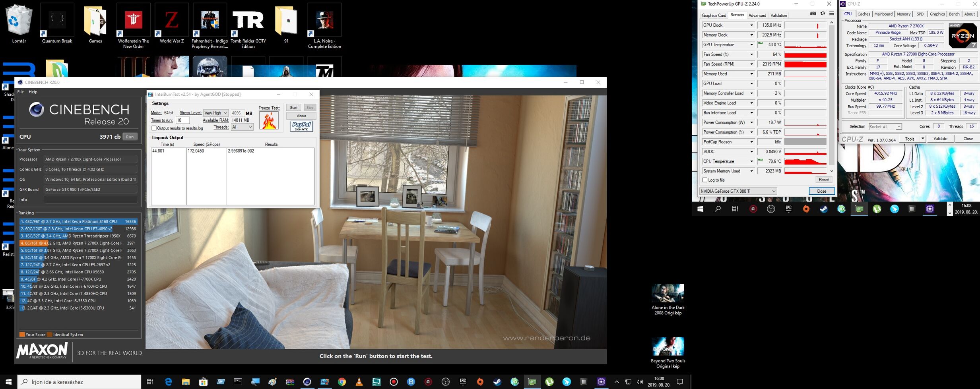980x389 pixels.
Task: Click the CPU-Z Validate button
Action: click(940, 139)
